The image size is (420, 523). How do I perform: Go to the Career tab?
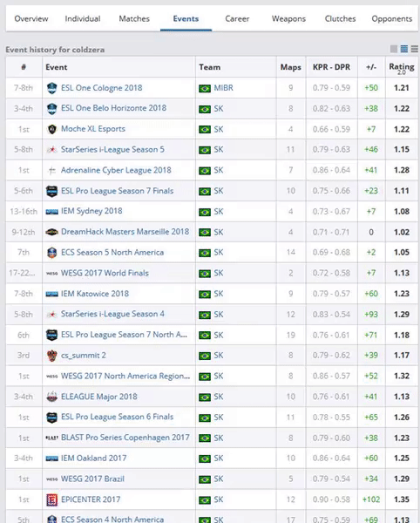pos(237,18)
